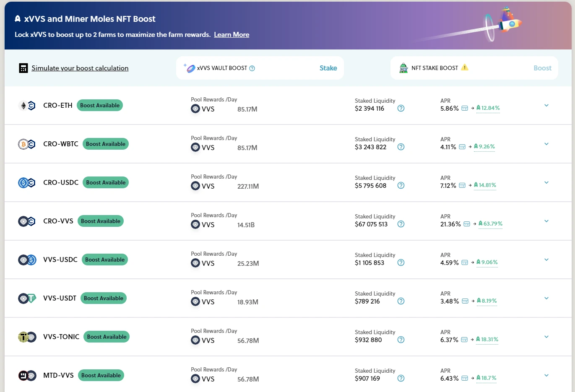This screenshot has height=392, width=575.
Task: Click Boost Available badge on VVS-TONIC
Action: coord(107,337)
